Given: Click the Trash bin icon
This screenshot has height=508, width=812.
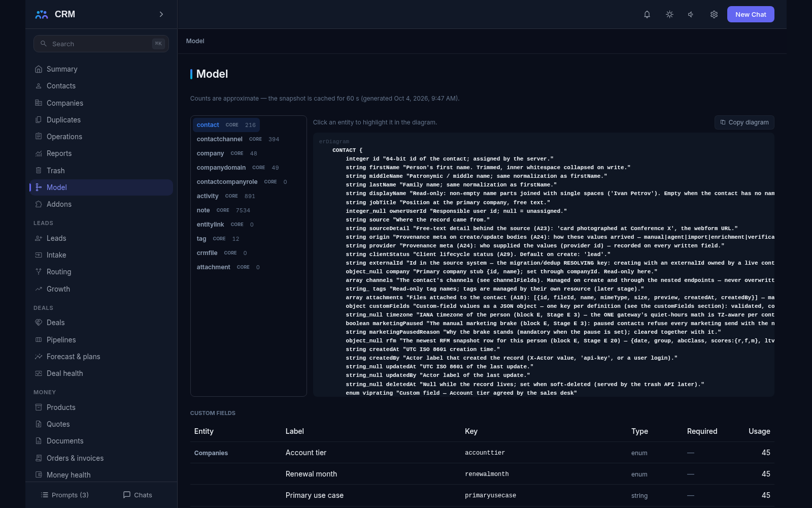Looking at the screenshot, I should (39, 171).
